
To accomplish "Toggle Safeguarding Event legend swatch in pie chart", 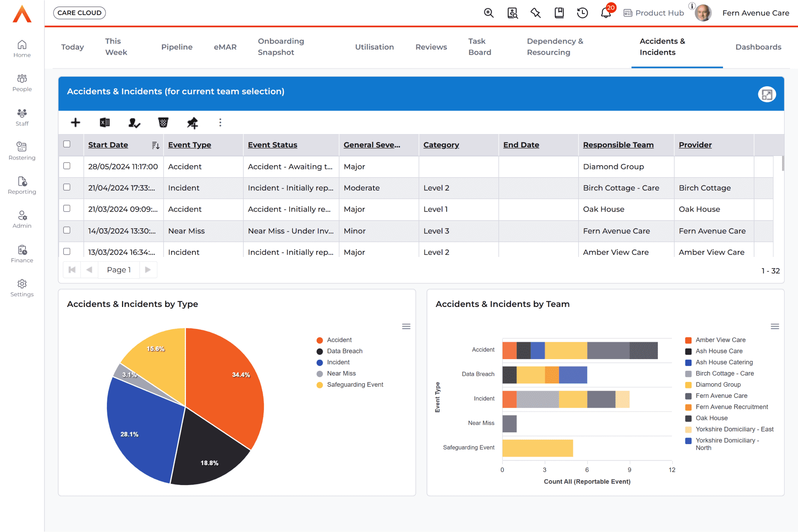I will click(320, 385).
